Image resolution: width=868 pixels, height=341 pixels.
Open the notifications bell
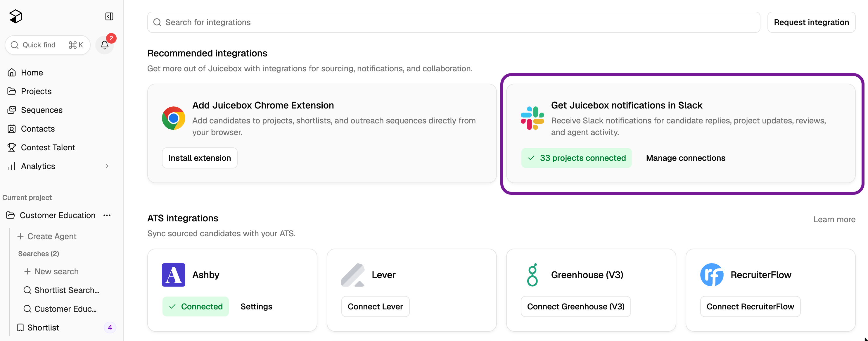104,45
